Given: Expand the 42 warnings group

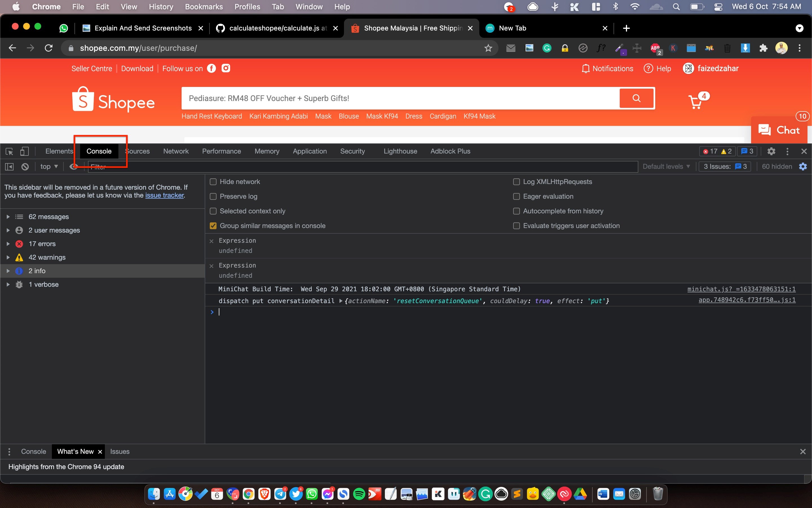Looking at the screenshot, I should [8, 257].
